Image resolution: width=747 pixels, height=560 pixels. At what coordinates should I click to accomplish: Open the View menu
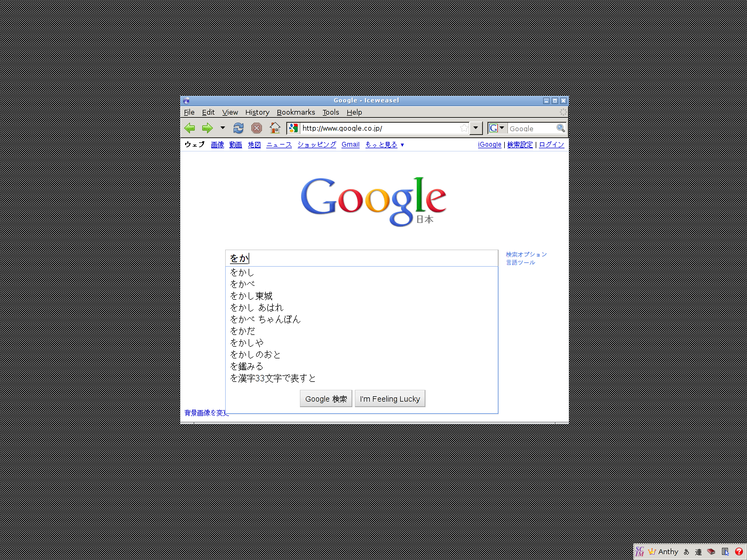(230, 112)
